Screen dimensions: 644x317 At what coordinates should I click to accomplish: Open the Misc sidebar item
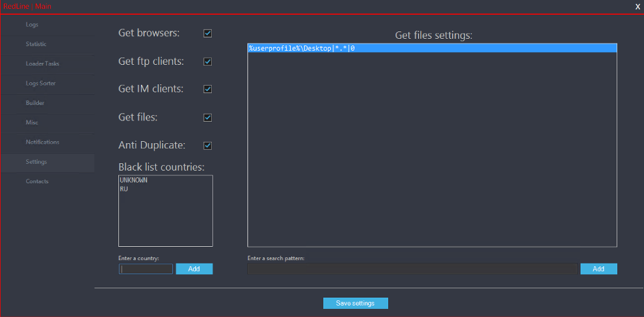[x=32, y=122]
